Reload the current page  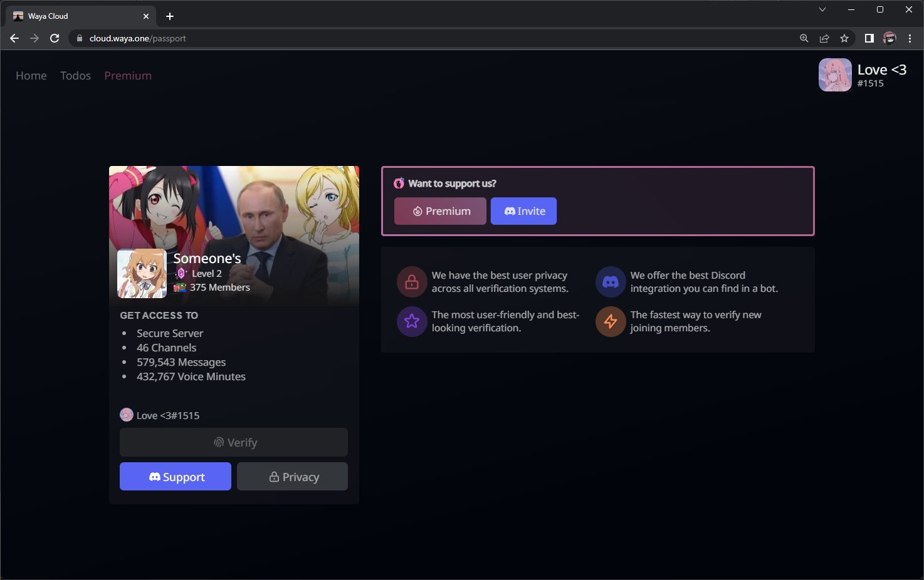[x=55, y=38]
